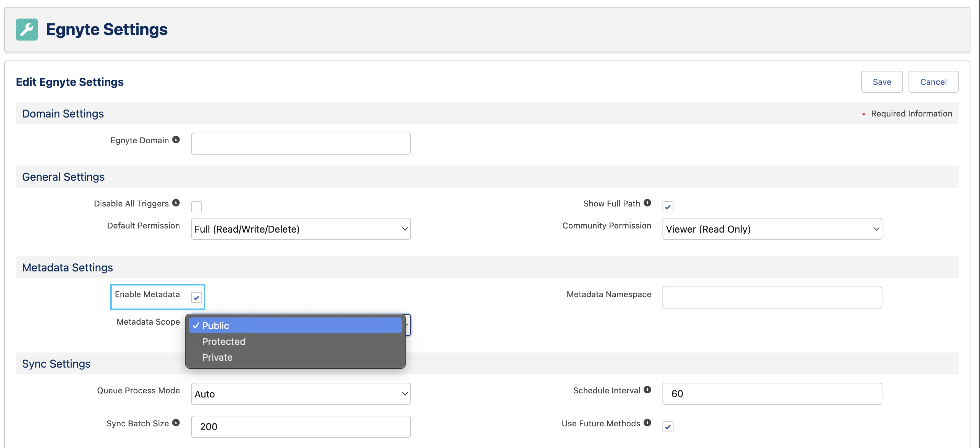Screen dimensions: 980x448
Task: Click info icon beside Use Future Methods
Action: coord(647,423)
